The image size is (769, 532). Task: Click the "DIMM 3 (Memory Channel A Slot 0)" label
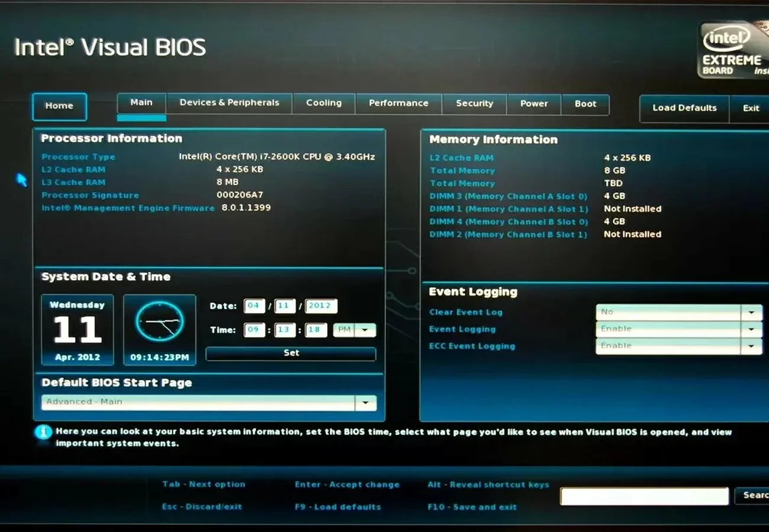point(509,196)
